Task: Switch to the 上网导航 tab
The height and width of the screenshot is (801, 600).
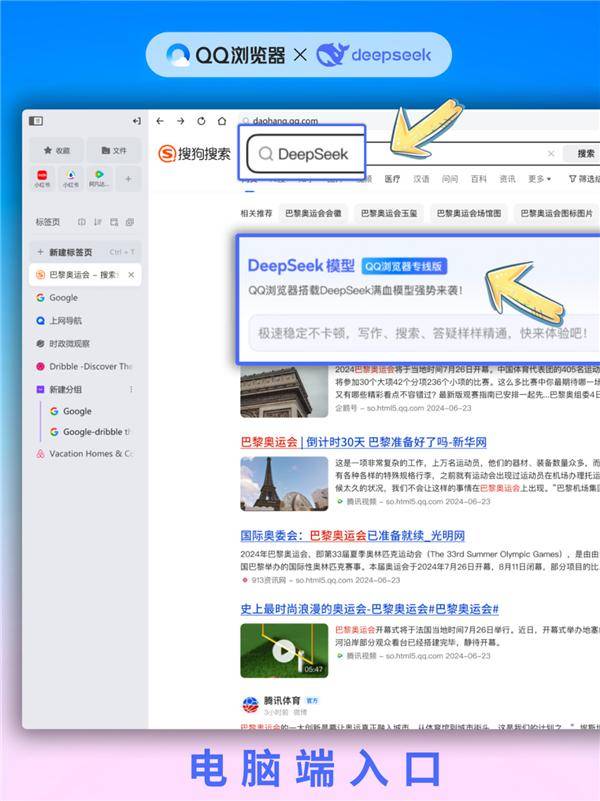Action: coord(85,320)
